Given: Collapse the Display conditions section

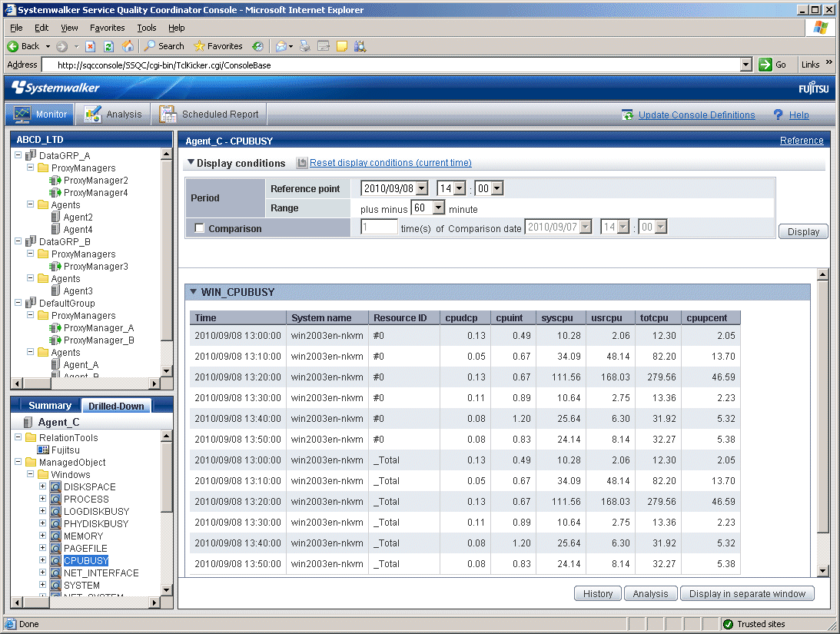Looking at the screenshot, I should [191, 161].
